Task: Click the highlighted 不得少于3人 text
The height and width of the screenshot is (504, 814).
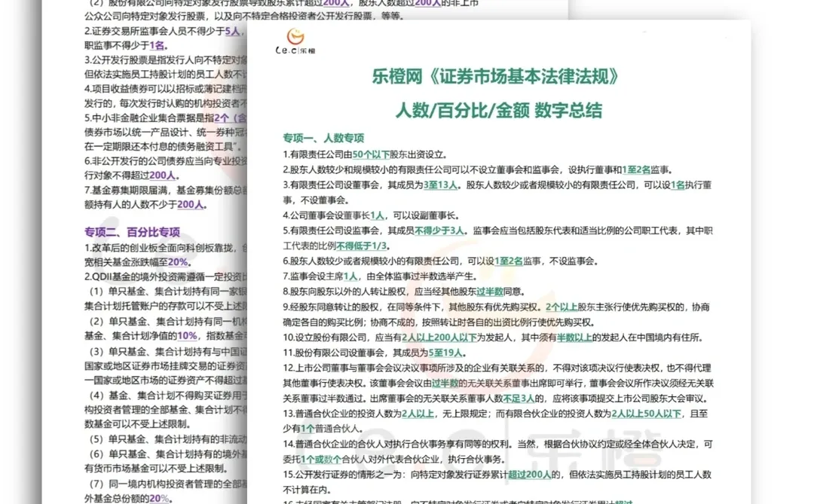Action: [x=439, y=231]
